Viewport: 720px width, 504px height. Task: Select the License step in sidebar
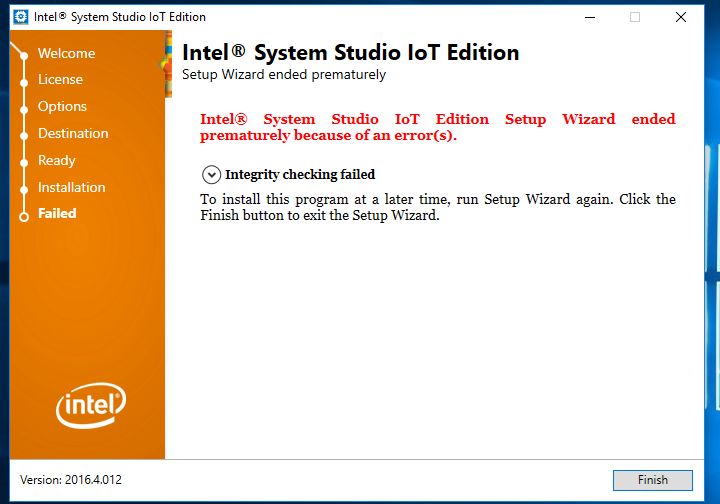pyautogui.click(x=60, y=79)
